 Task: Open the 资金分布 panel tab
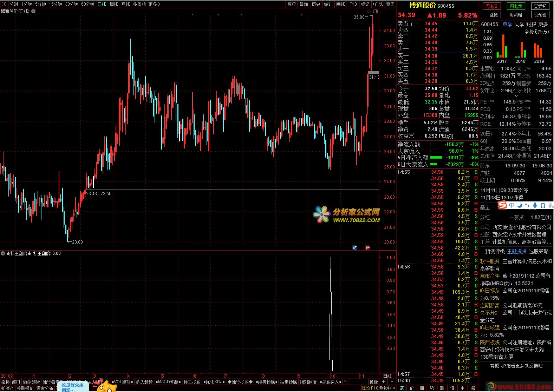45,388
